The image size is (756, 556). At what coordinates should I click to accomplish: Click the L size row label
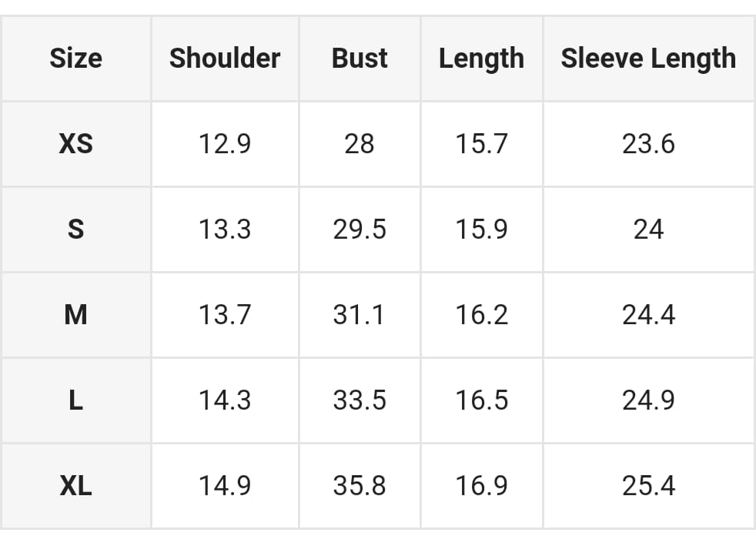(x=75, y=400)
